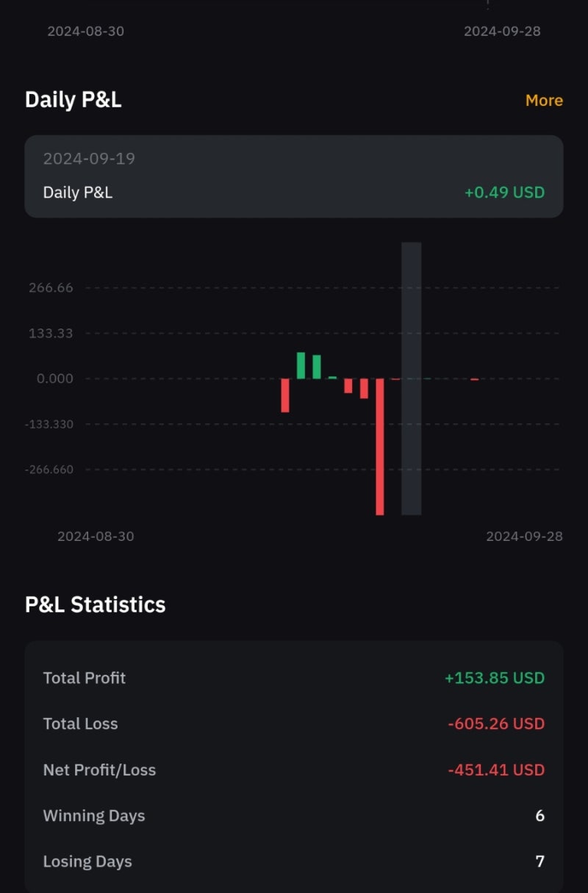588x893 pixels.
Task: Select the largest red loss bar
Action: coord(380,446)
